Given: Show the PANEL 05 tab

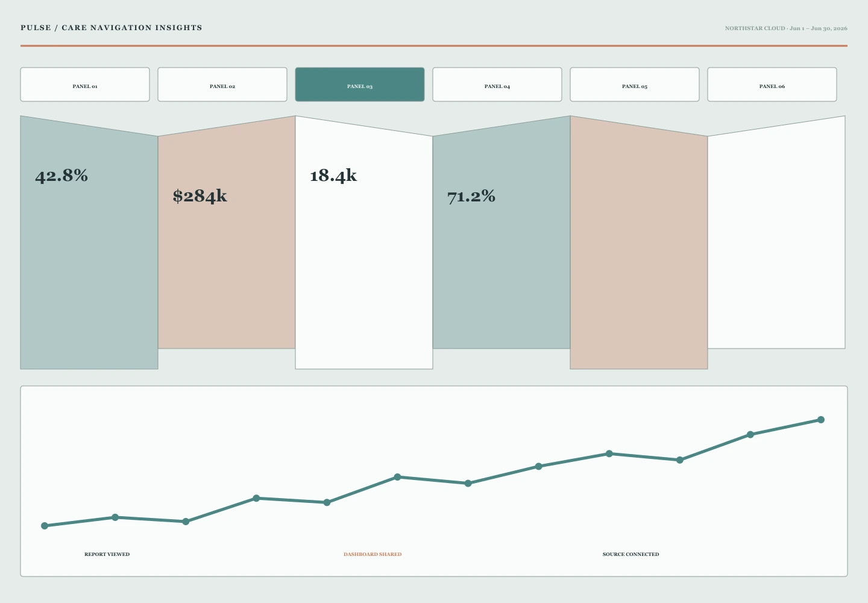Looking at the screenshot, I should [x=635, y=84].
